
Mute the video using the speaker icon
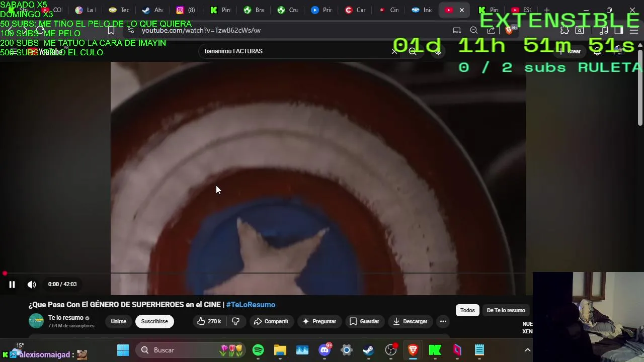pos(32,285)
